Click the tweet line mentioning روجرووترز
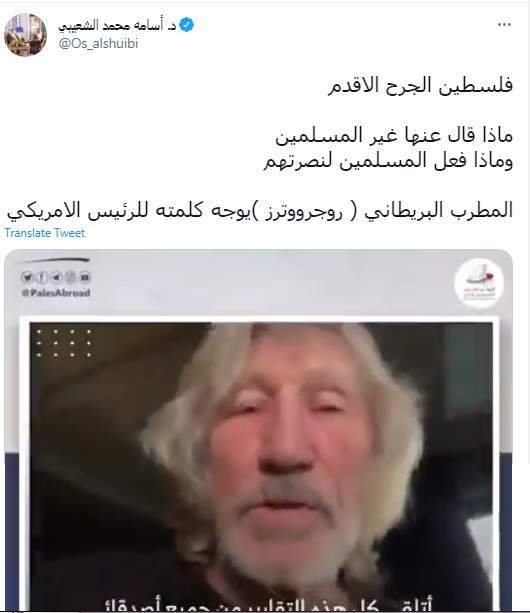The height and width of the screenshot is (613, 530). point(260,210)
